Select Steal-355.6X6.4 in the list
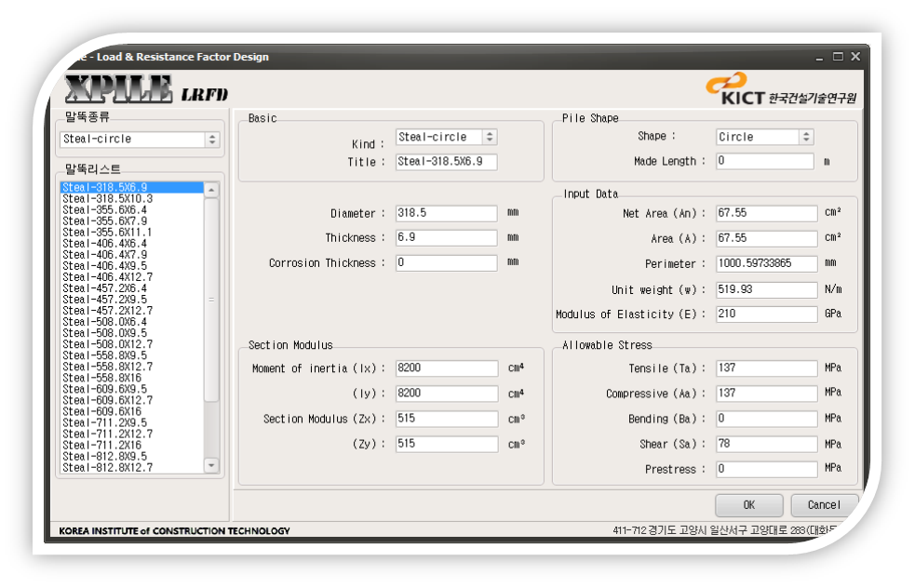 coord(132,210)
